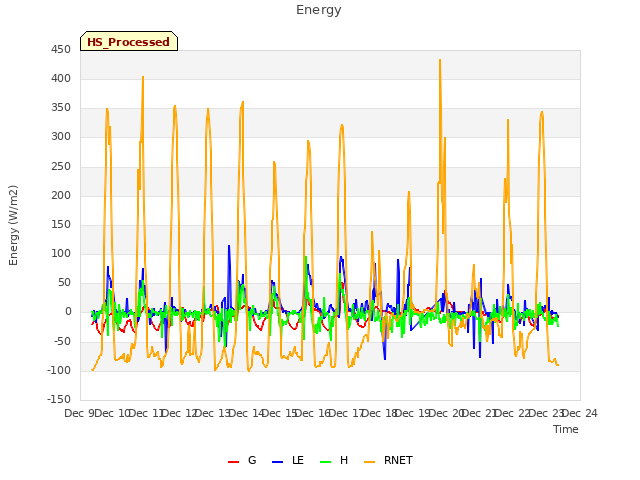Click the 50 y-axis tick label

click(x=64, y=282)
